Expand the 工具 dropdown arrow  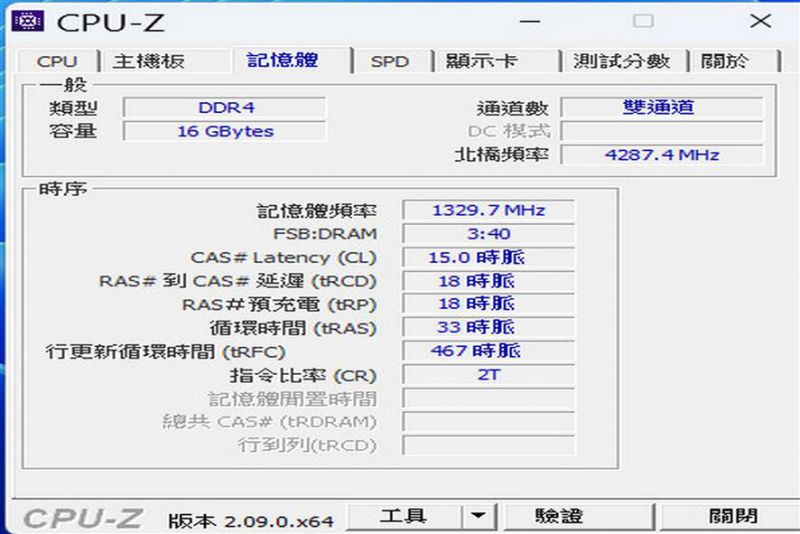click(479, 517)
